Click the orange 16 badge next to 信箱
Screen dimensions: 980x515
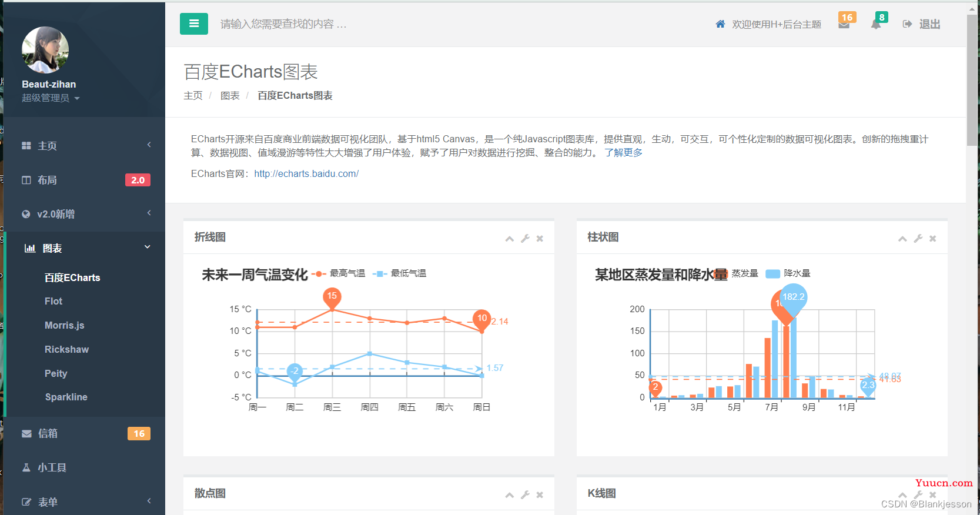[x=139, y=433]
